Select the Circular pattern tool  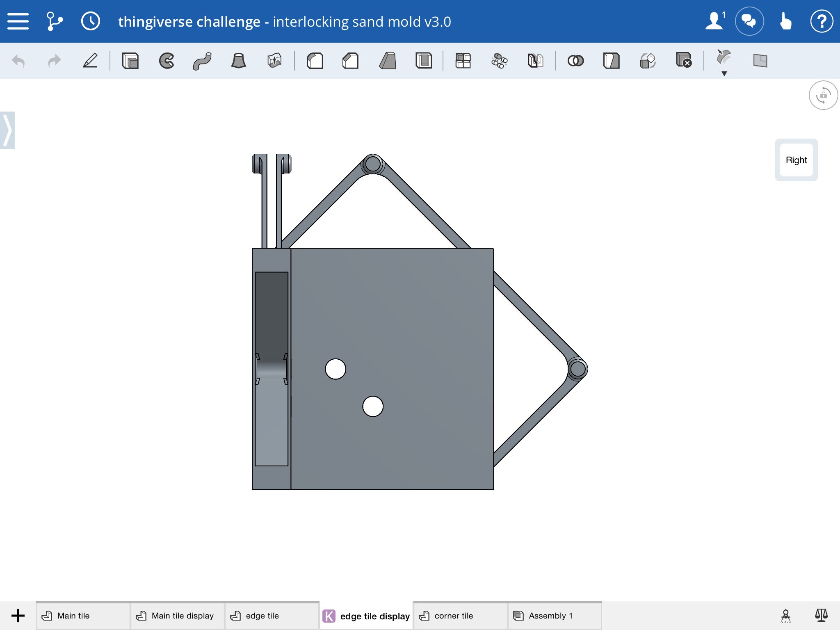coord(499,61)
